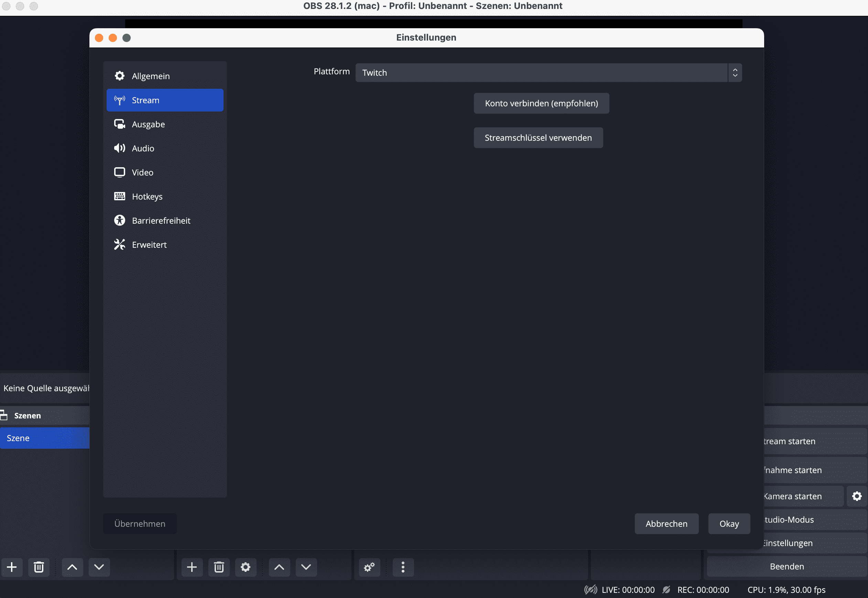Click the Hotkeys keyboard icon
Viewport: 868px width, 598px height.
[x=119, y=196]
